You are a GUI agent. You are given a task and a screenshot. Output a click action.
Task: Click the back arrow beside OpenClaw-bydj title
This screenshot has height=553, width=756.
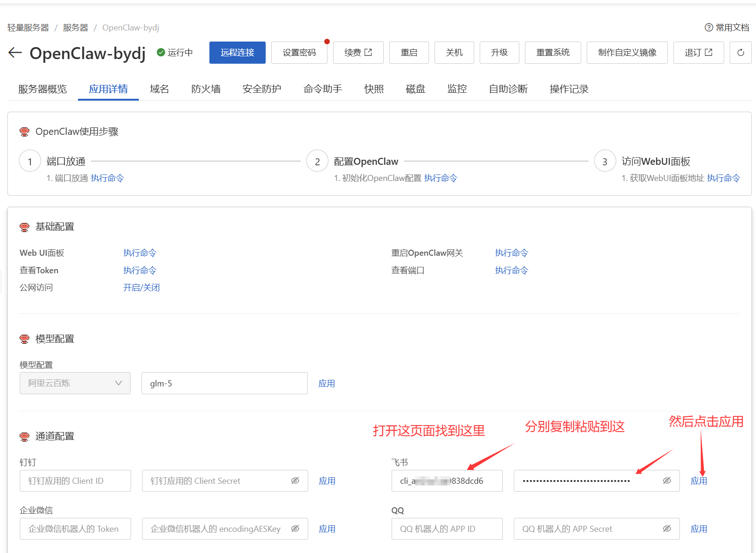click(15, 53)
